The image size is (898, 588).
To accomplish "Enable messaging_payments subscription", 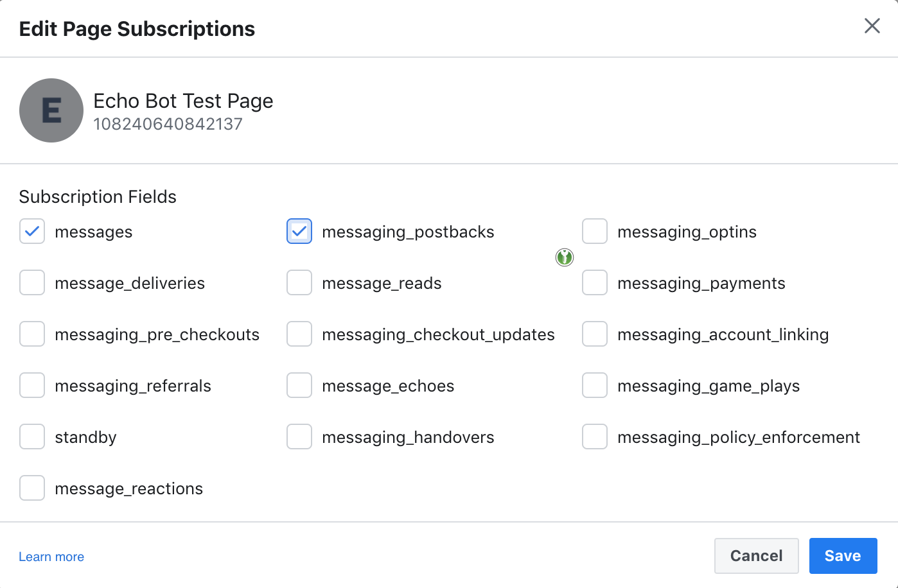I will pyautogui.click(x=595, y=283).
